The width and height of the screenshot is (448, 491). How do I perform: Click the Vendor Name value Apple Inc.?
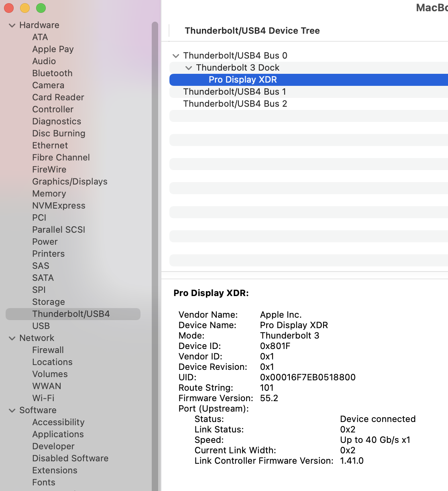pyautogui.click(x=281, y=315)
